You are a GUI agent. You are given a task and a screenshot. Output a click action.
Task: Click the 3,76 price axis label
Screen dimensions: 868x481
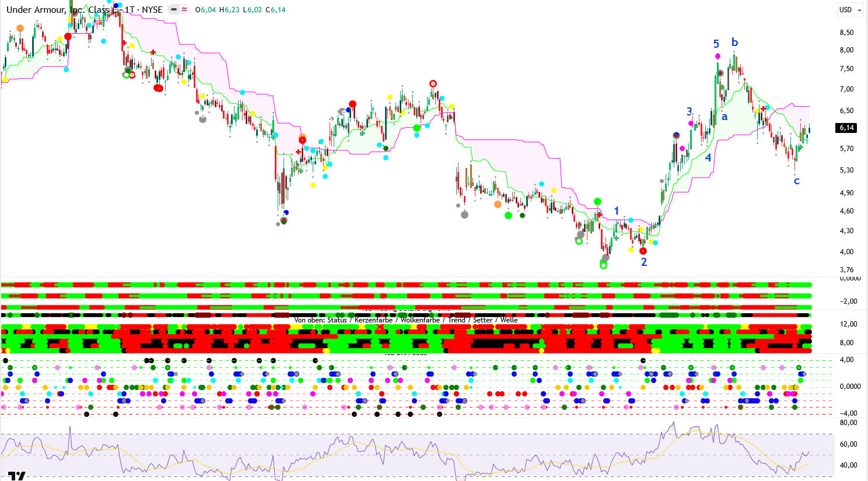click(x=846, y=270)
